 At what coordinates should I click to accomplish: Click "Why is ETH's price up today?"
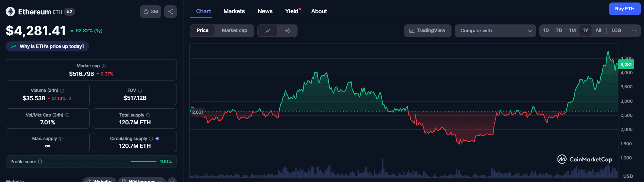47,46
